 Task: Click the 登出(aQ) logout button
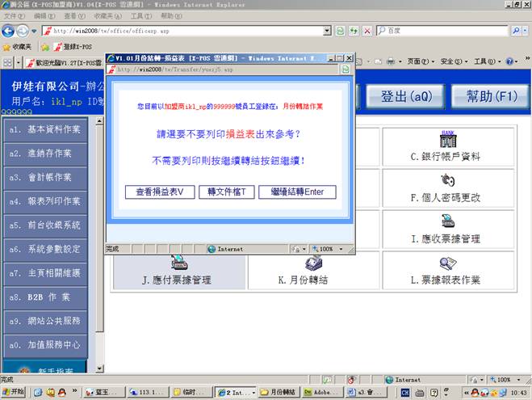tap(407, 96)
